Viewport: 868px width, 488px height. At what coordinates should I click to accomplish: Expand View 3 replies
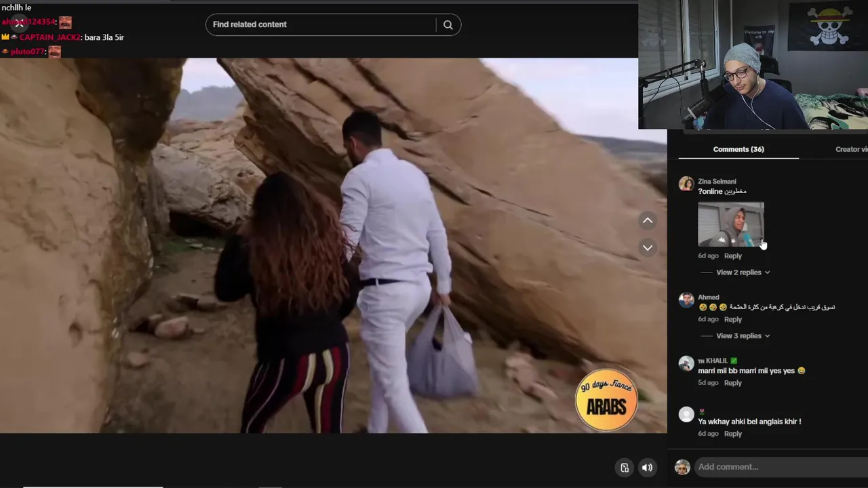point(743,336)
